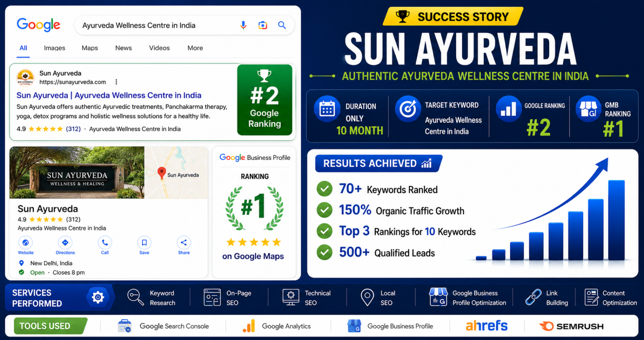
Task: Click the Sun Ayurveda signboard photo
Action: pyautogui.click(x=77, y=172)
